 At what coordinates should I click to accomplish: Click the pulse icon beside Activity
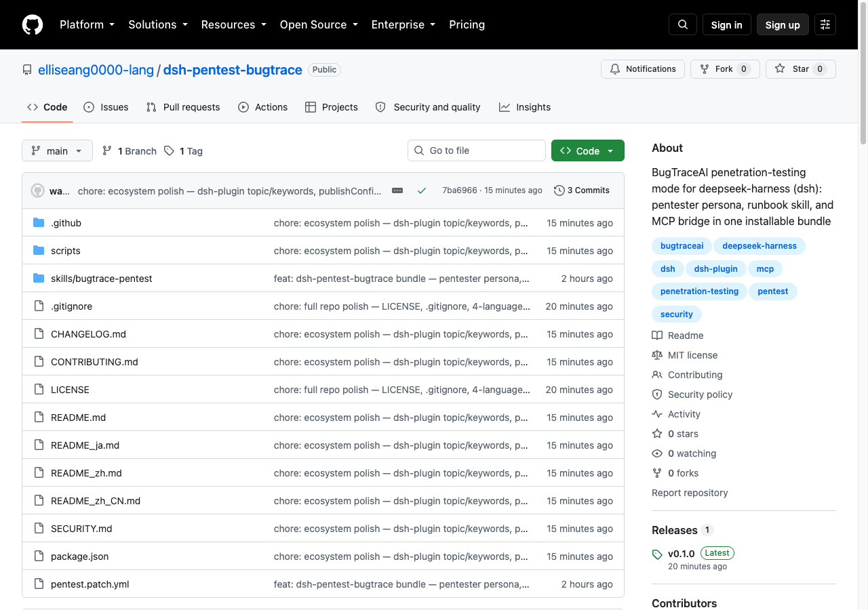pyautogui.click(x=657, y=414)
